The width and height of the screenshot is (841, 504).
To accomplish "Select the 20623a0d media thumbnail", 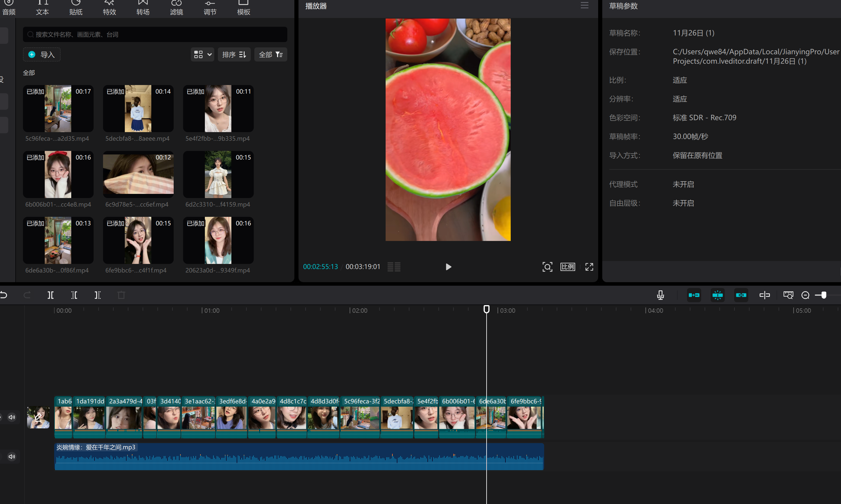I will (218, 240).
